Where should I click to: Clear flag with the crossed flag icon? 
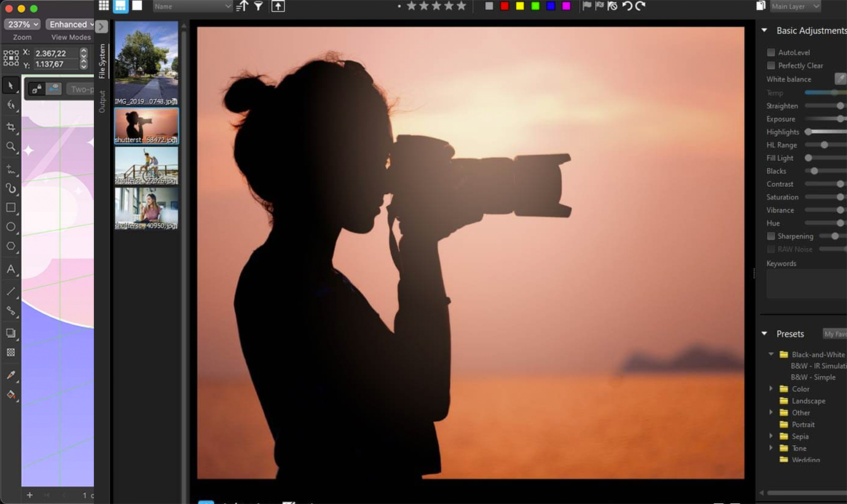(613, 6)
